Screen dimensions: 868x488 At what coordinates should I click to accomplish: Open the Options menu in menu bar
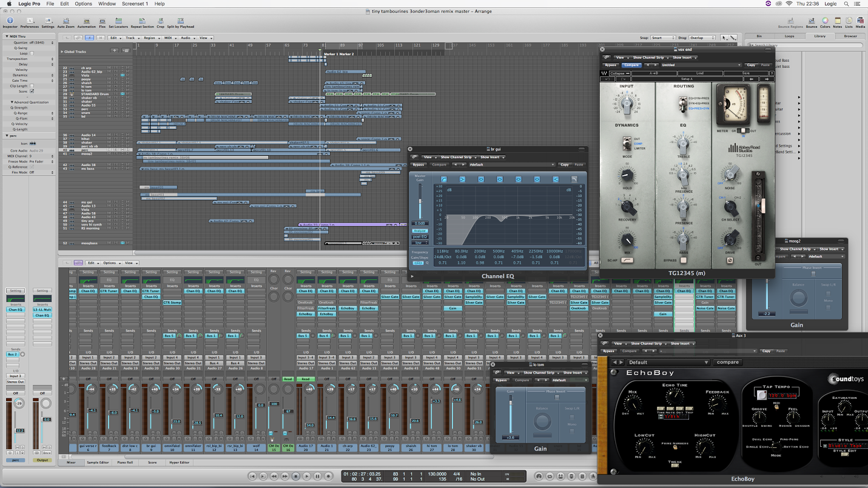coord(84,4)
